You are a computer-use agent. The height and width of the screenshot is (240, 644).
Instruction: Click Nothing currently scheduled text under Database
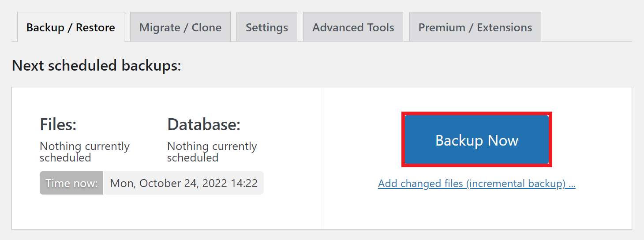click(x=212, y=152)
